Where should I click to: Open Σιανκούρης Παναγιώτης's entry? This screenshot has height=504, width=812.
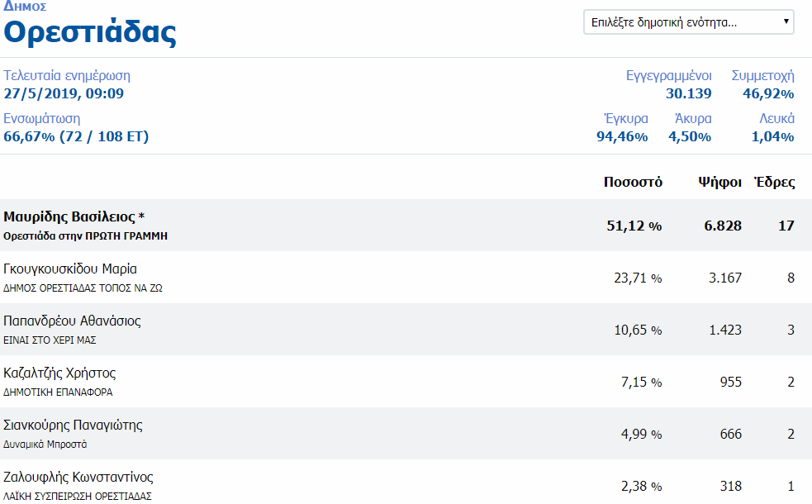[73, 426]
